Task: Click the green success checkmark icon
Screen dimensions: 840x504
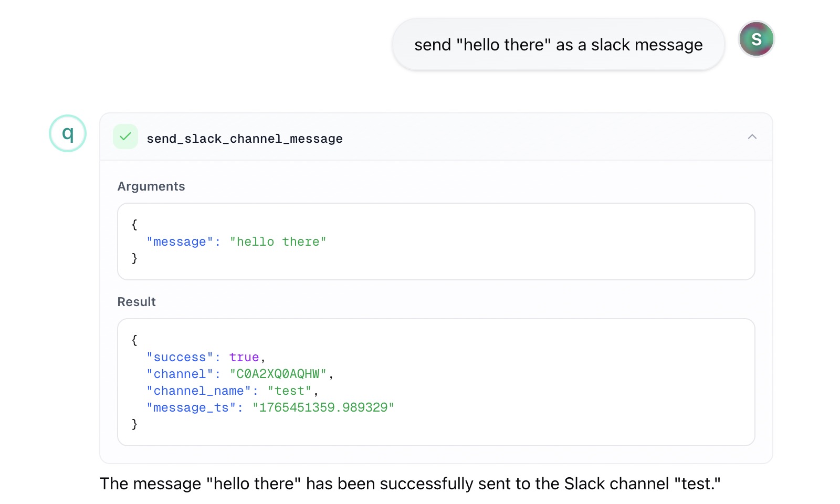Action: (x=125, y=137)
